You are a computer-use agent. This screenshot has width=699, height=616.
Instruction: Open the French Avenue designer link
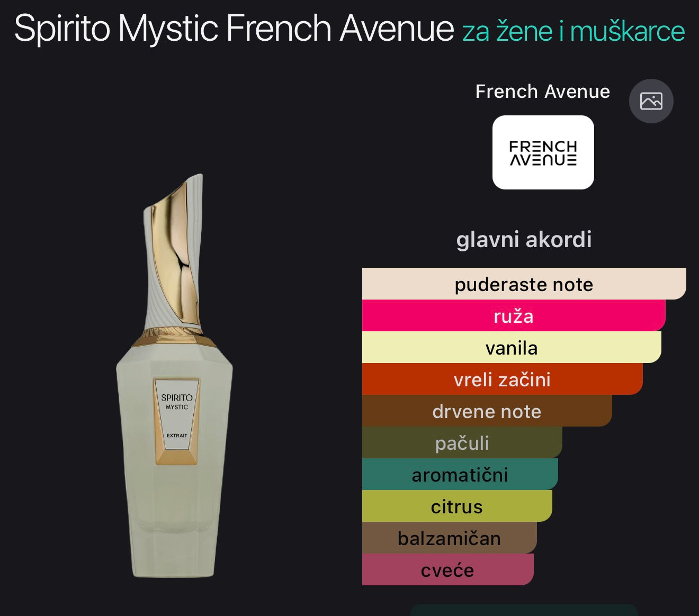pyautogui.click(x=542, y=92)
